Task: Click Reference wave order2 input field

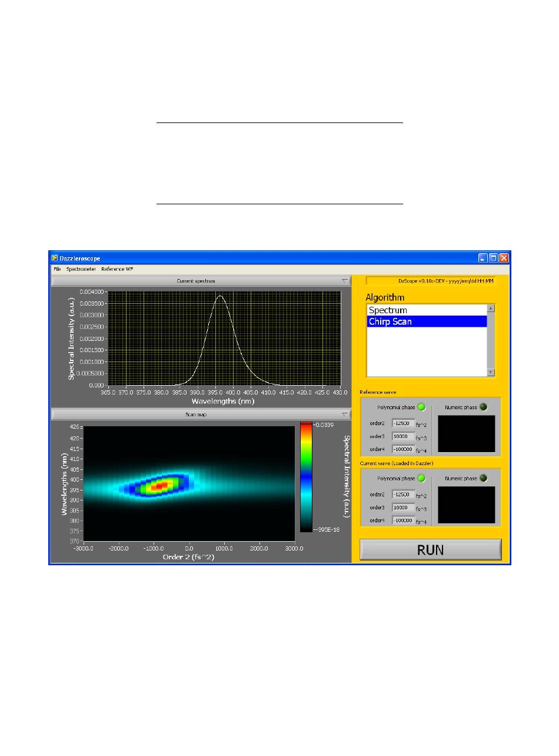Action: [403, 423]
